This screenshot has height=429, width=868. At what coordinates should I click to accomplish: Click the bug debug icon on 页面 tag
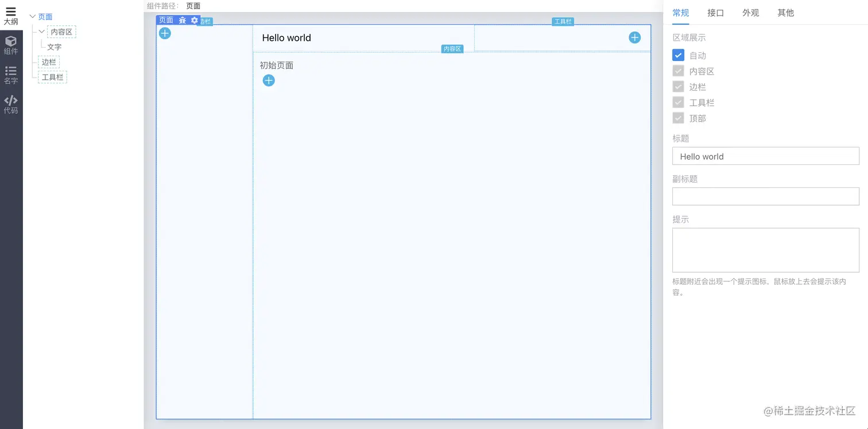[x=183, y=20]
